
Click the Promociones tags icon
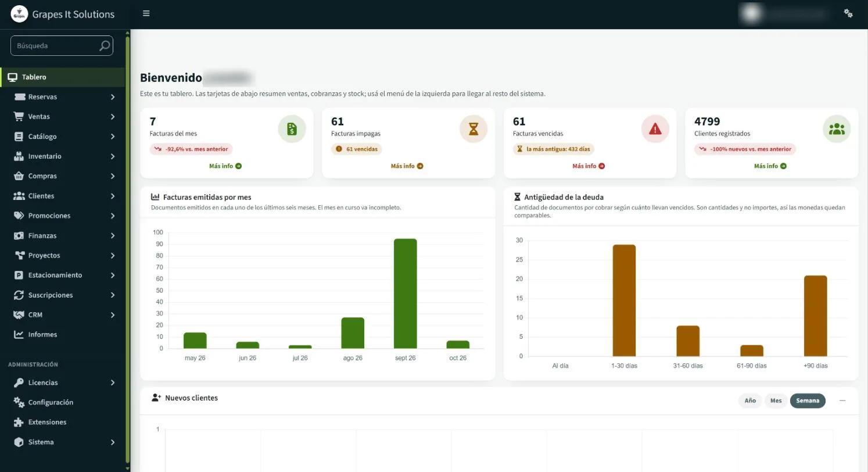pos(19,216)
